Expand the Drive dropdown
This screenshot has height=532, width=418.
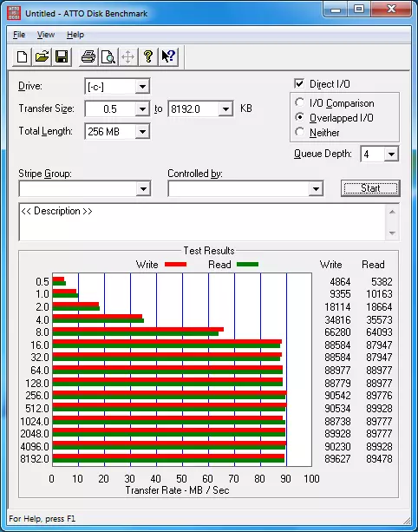point(142,87)
